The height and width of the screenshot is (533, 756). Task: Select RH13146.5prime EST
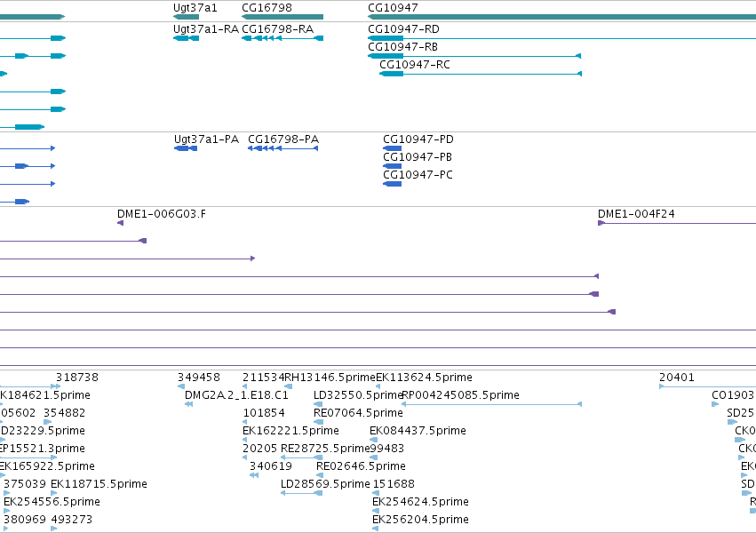[x=289, y=386]
